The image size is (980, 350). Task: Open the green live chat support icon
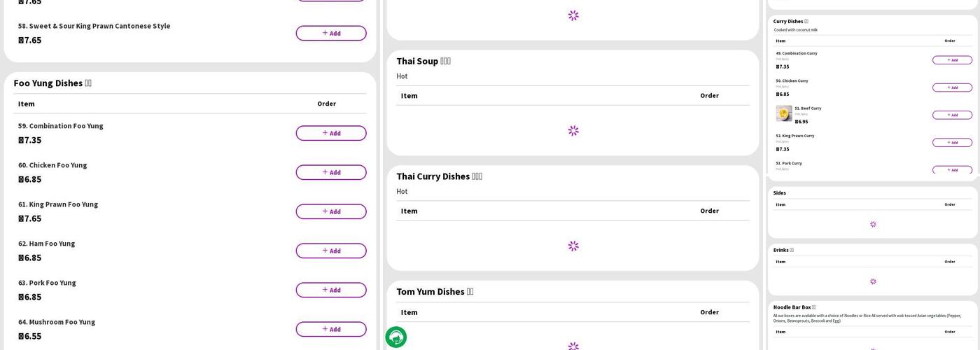(x=396, y=337)
